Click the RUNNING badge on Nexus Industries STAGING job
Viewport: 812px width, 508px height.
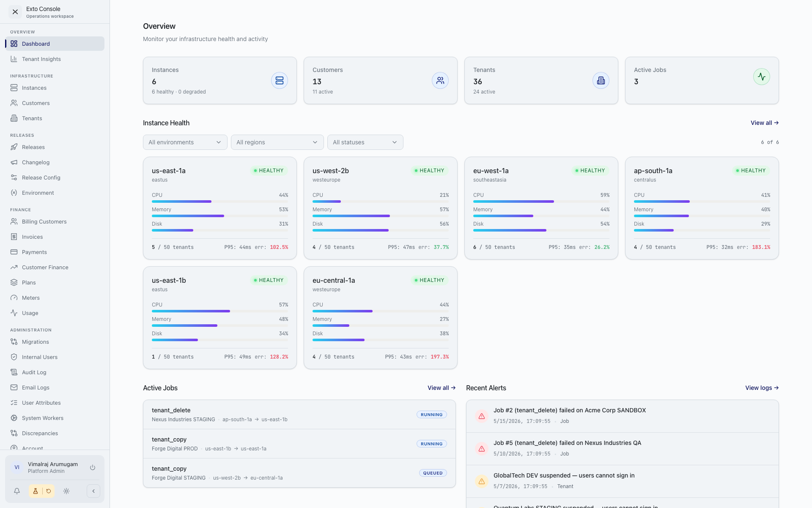point(432,414)
